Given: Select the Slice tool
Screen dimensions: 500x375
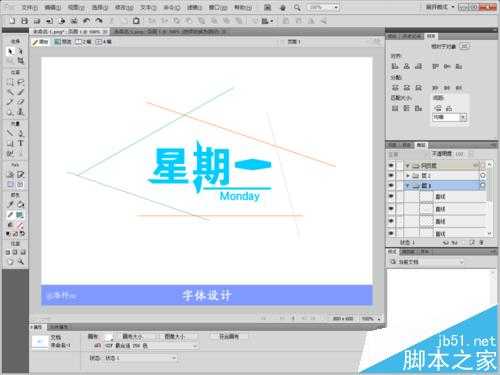Looking at the screenshot, I should 20,174.
